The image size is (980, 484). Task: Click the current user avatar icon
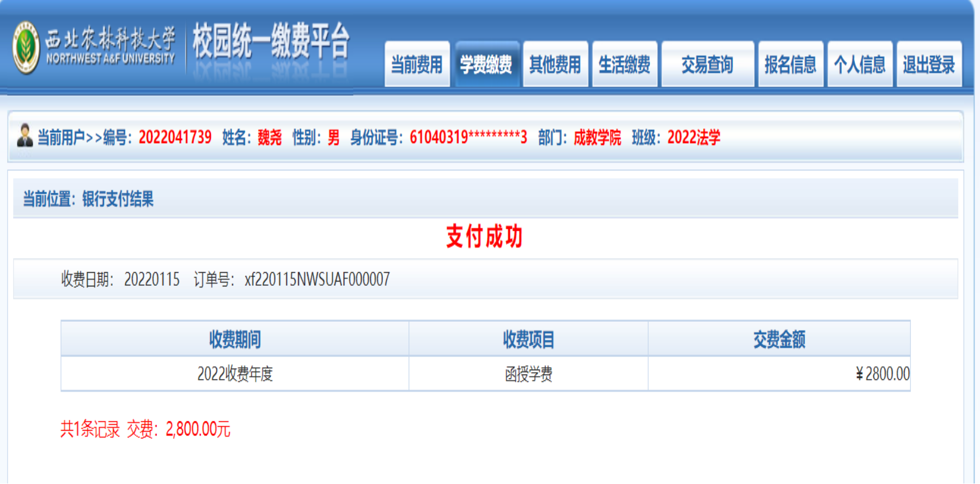25,136
